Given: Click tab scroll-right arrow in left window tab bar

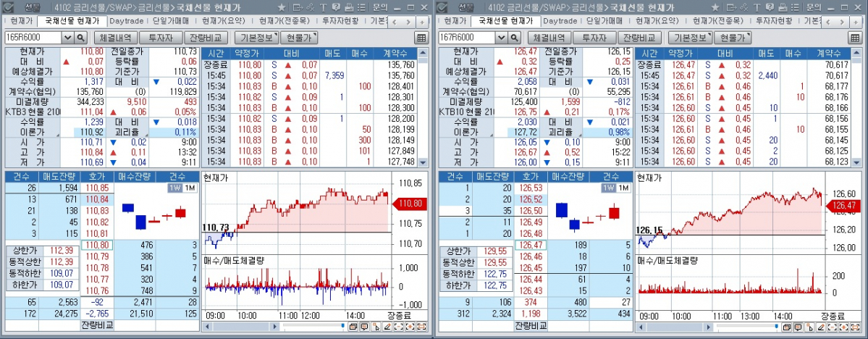Looking at the screenshot, I should [408, 22].
